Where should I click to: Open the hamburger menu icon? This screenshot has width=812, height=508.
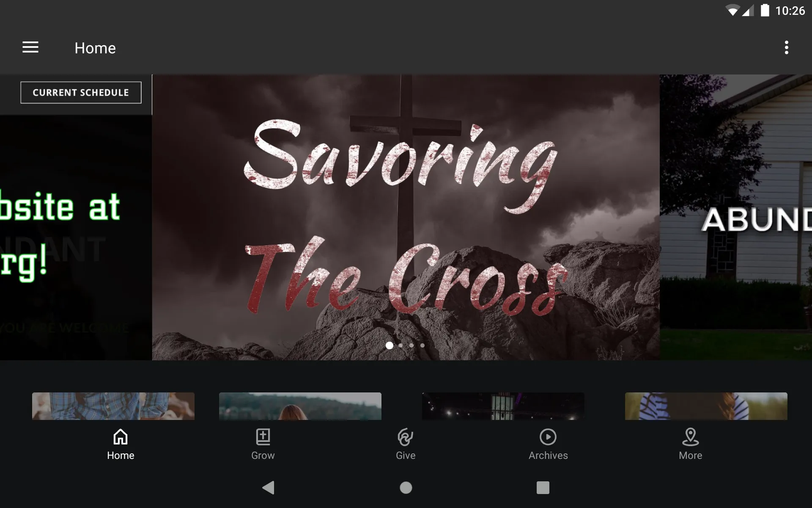coord(30,48)
